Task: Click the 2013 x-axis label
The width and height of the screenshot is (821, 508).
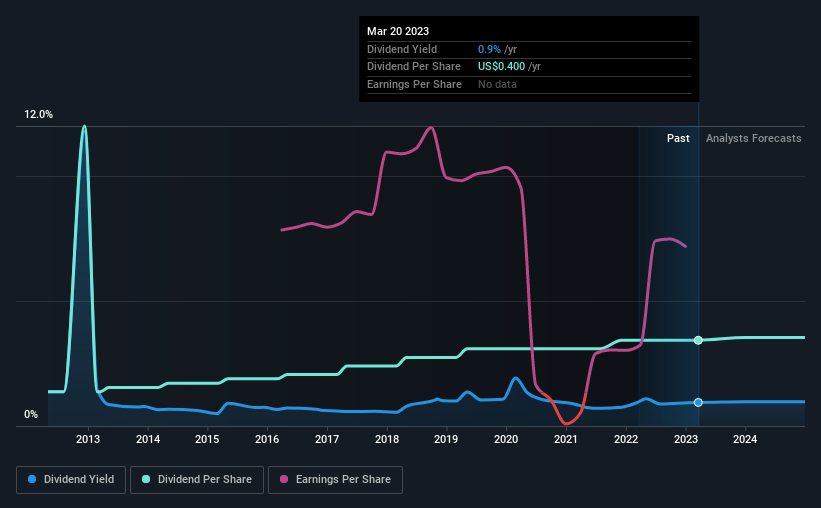Action: (x=88, y=439)
